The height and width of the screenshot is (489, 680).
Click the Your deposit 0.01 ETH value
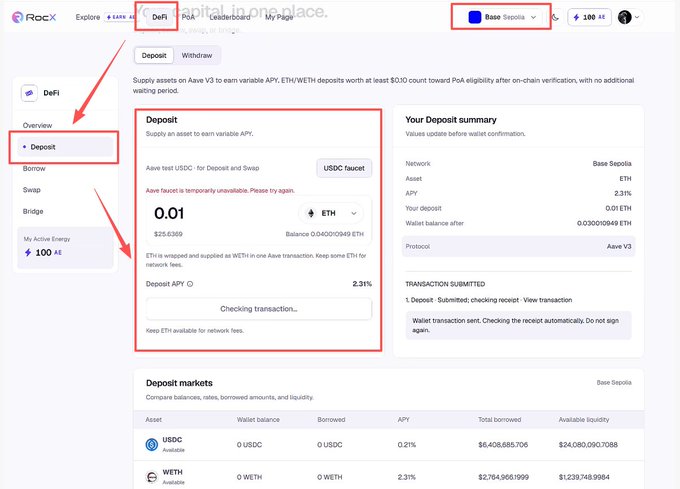click(x=618, y=209)
